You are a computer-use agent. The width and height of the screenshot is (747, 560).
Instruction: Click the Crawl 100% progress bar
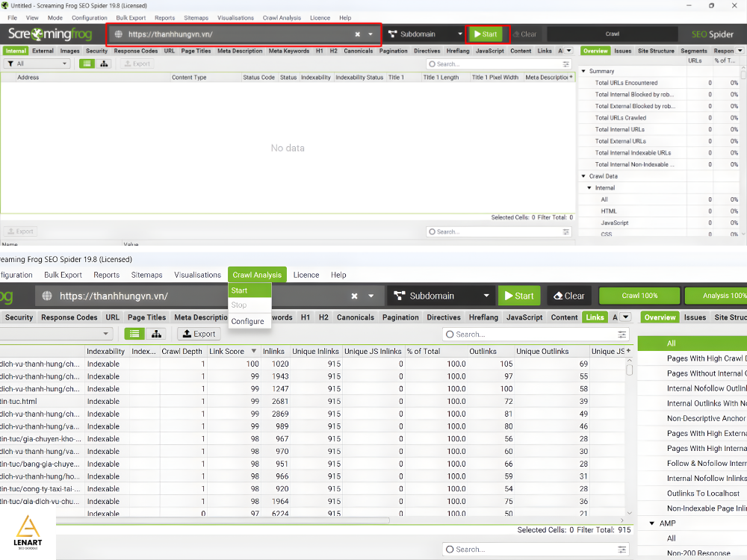pos(639,296)
